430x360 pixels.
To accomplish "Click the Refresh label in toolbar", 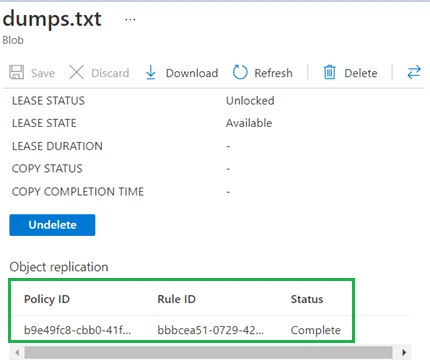I will (273, 73).
